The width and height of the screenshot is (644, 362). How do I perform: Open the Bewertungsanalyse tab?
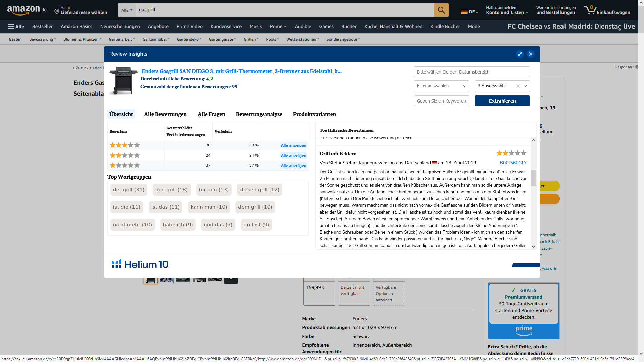click(259, 114)
